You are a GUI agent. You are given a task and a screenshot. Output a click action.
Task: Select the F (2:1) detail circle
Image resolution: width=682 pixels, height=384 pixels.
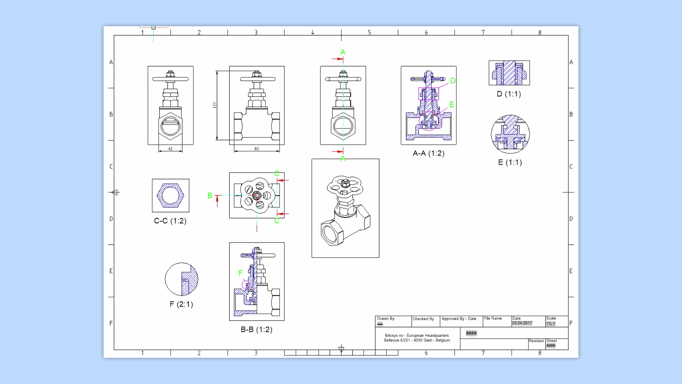(181, 279)
